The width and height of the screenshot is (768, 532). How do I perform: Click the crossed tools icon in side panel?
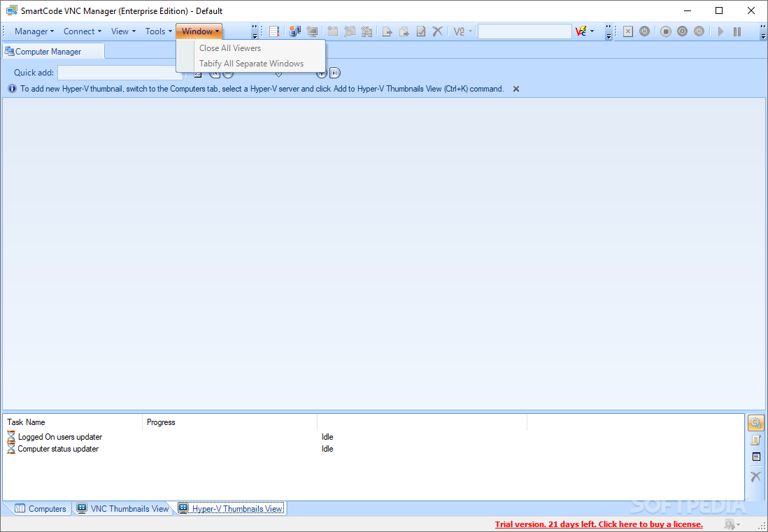coord(756,475)
